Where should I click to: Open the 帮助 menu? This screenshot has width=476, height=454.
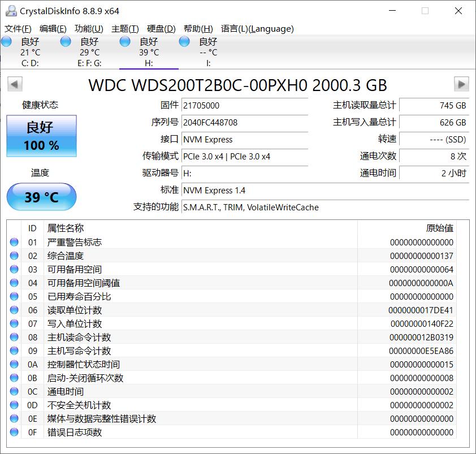199,28
